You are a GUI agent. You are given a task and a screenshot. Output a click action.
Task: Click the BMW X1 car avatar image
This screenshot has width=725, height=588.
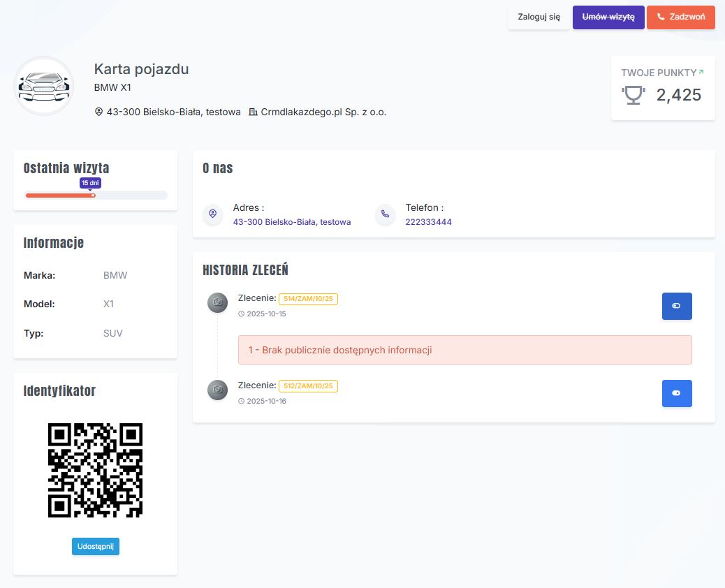(43, 86)
